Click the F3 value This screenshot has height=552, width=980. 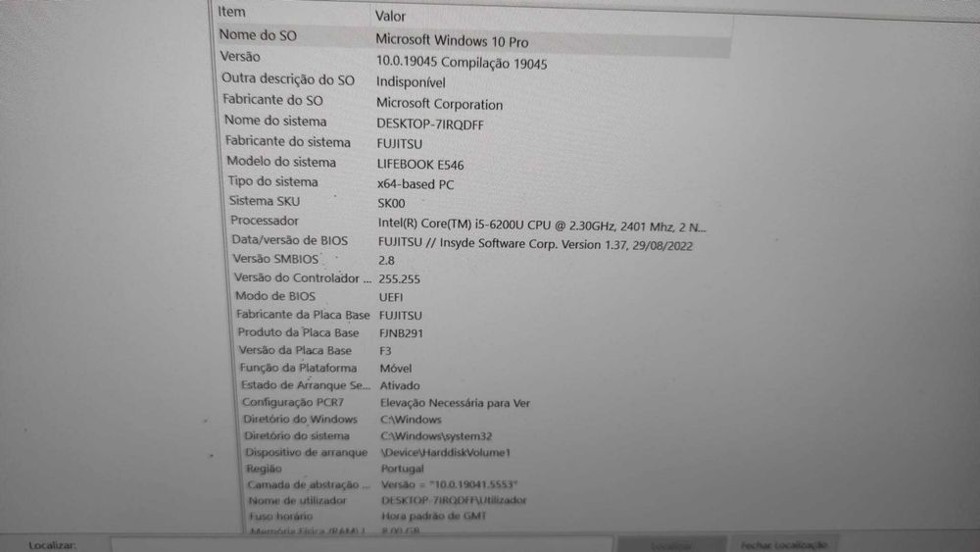click(x=385, y=351)
